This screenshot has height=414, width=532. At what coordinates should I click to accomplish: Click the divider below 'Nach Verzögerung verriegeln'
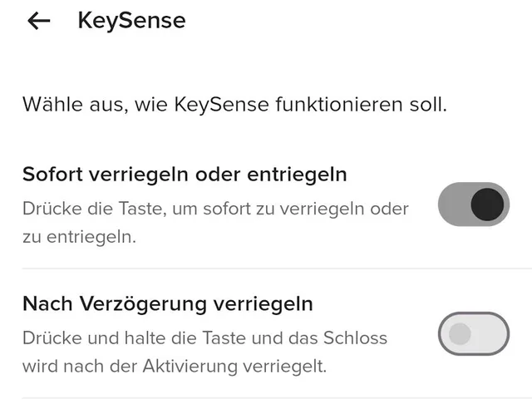pos(266,398)
